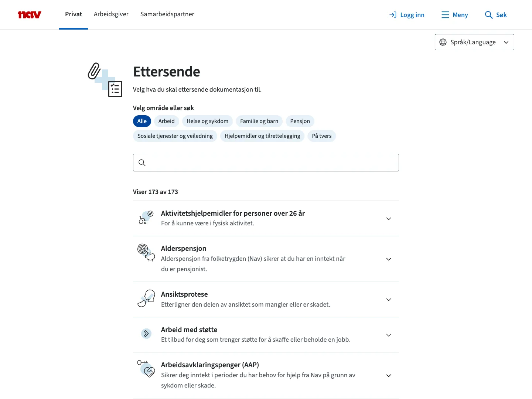Screen dimensions: 532x399
Task: Click the magnifier icon beside Søk
Action: click(x=488, y=15)
